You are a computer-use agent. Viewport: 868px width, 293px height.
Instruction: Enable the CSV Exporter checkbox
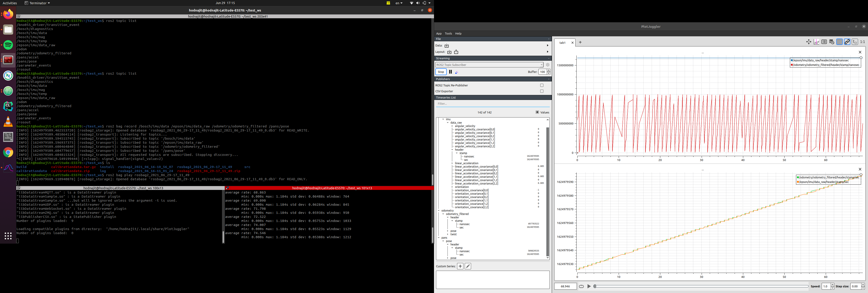(542, 91)
